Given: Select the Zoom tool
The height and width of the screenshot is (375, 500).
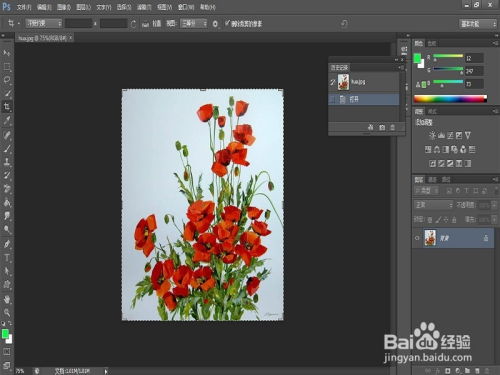Looking at the screenshot, I should pyautogui.click(x=7, y=312).
